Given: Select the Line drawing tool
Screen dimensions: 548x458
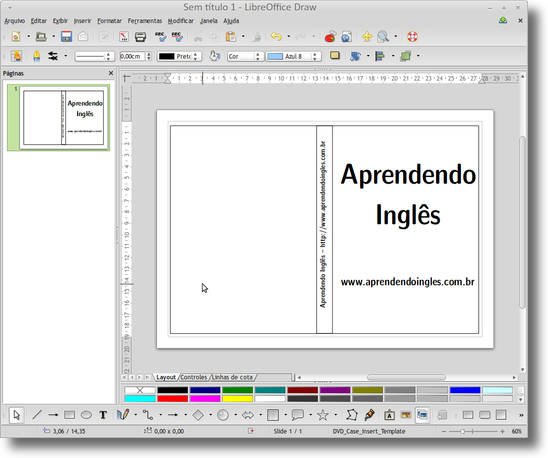Looking at the screenshot, I should (x=37, y=415).
